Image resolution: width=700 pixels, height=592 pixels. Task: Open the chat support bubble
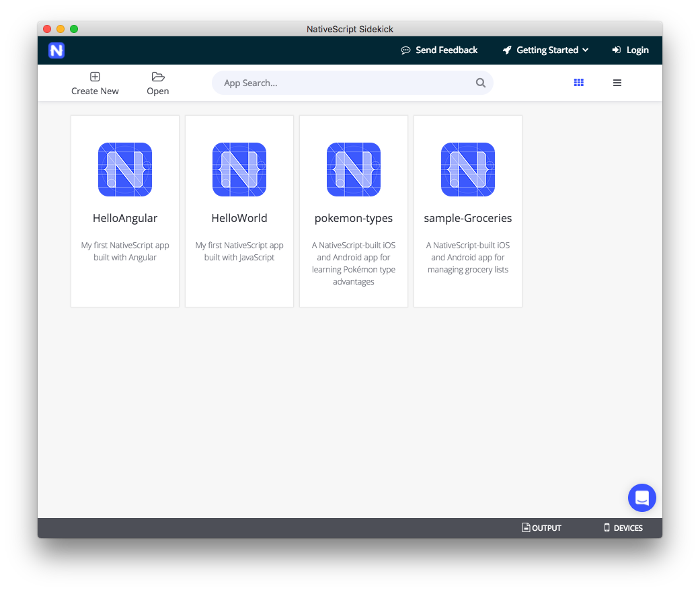(641, 498)
